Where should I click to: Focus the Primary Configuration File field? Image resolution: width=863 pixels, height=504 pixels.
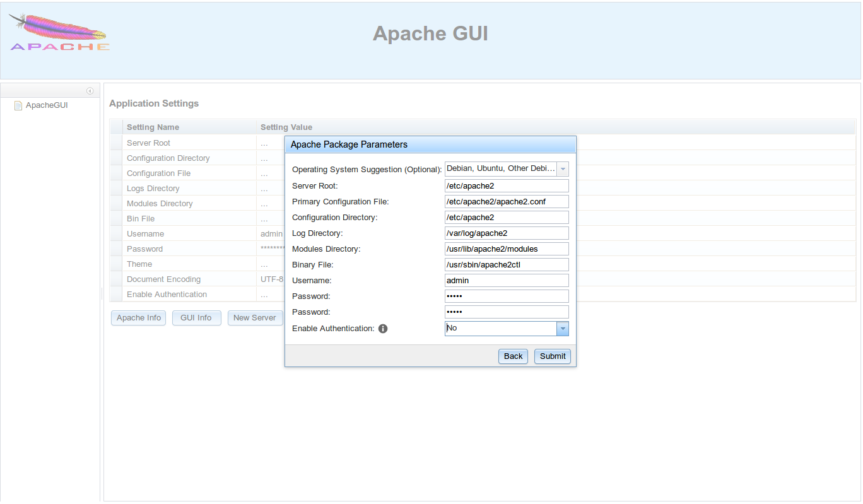point(507,201)
